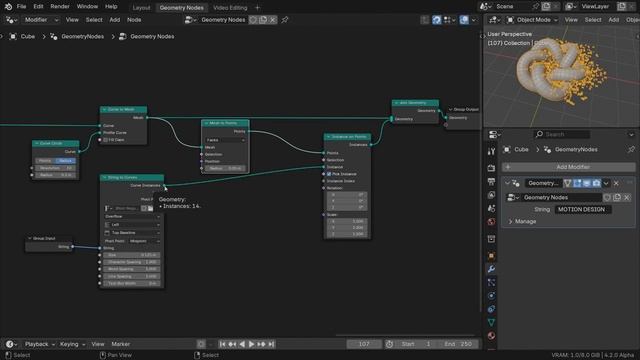
Task: Open the Output properties tab
Action: point(491,181)
